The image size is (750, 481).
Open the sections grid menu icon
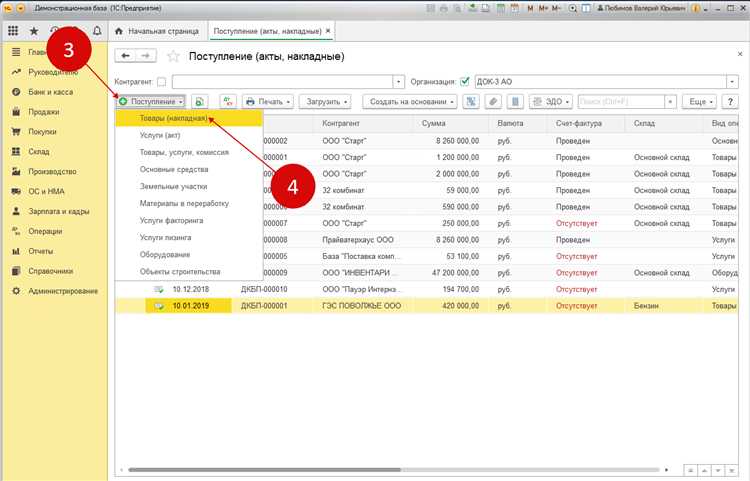click(13, 31)
